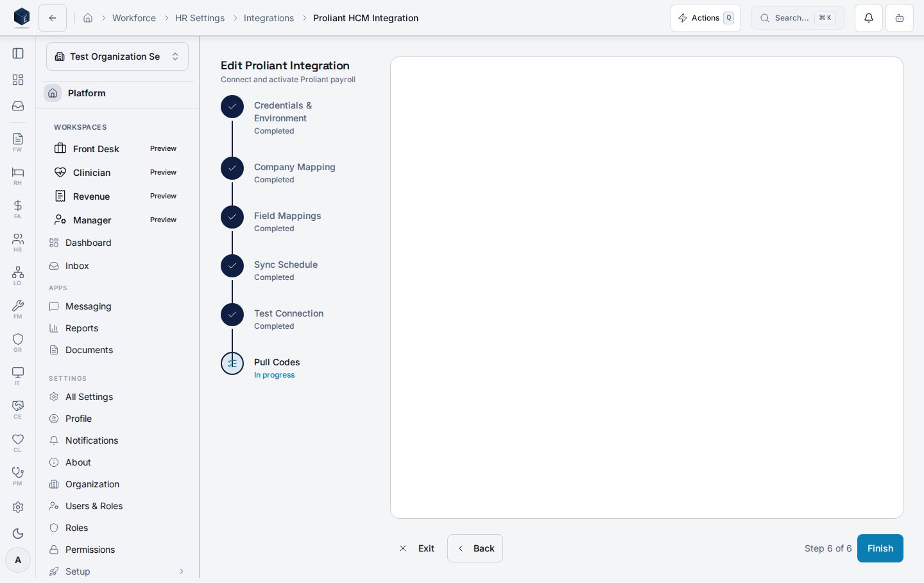Click the Platform home icon
Viewport: 924px width, 583px height.
click(53, 93)
